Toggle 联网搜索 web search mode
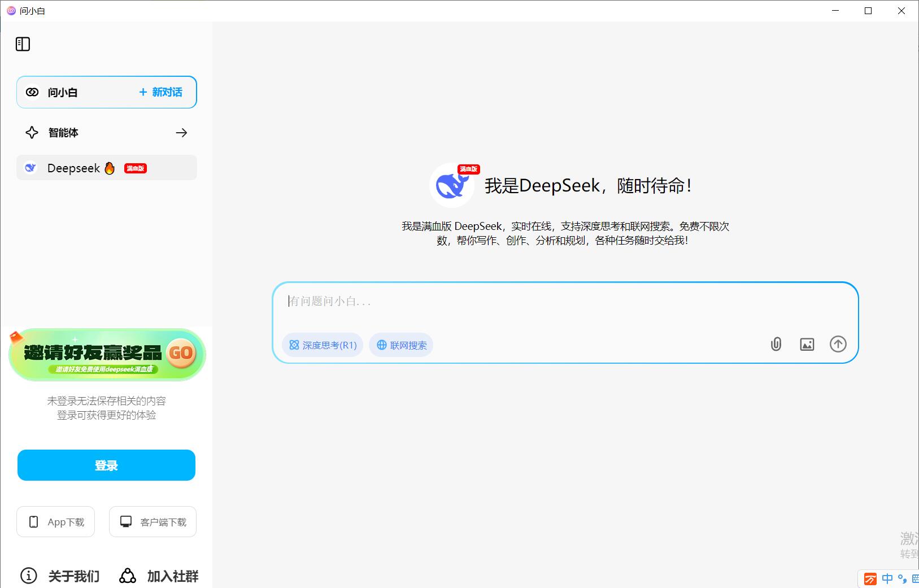This screenshot has height=588, width=919. tap(401, 345)
